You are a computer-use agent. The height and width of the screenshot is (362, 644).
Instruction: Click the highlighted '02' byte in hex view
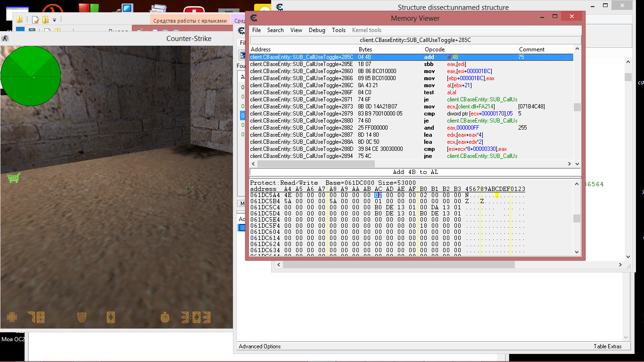[378, 195]
